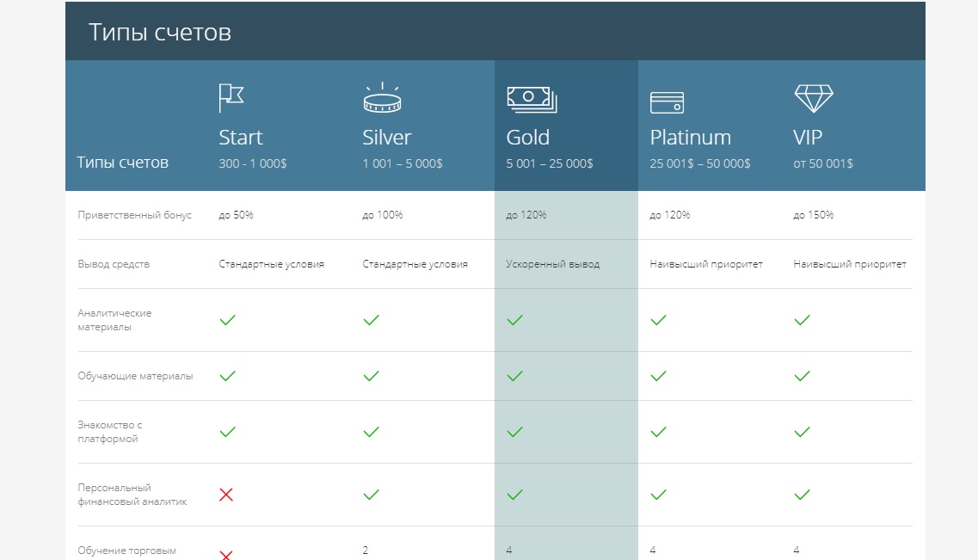Click Gold checkmark in Обучающие материалы row
Viewport: 978px width, 560px height.
pos(514,376)
